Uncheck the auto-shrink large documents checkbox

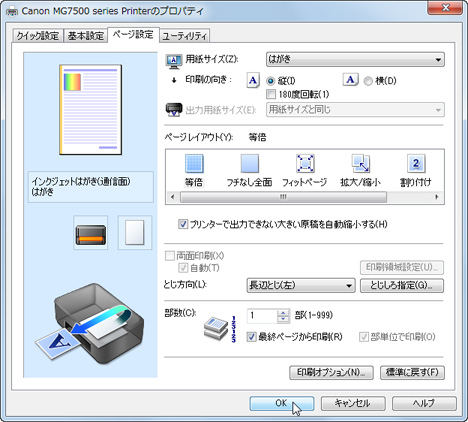[x=183, y=224]
